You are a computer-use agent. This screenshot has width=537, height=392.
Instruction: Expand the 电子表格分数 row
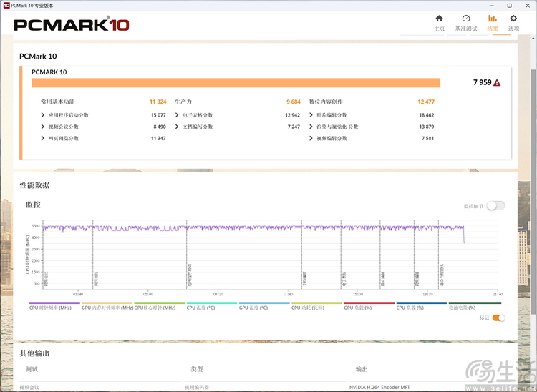click(x=177, y=115)
